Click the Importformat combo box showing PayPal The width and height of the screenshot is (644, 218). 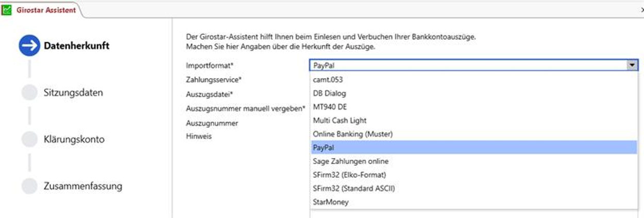[x=473, y=65]
